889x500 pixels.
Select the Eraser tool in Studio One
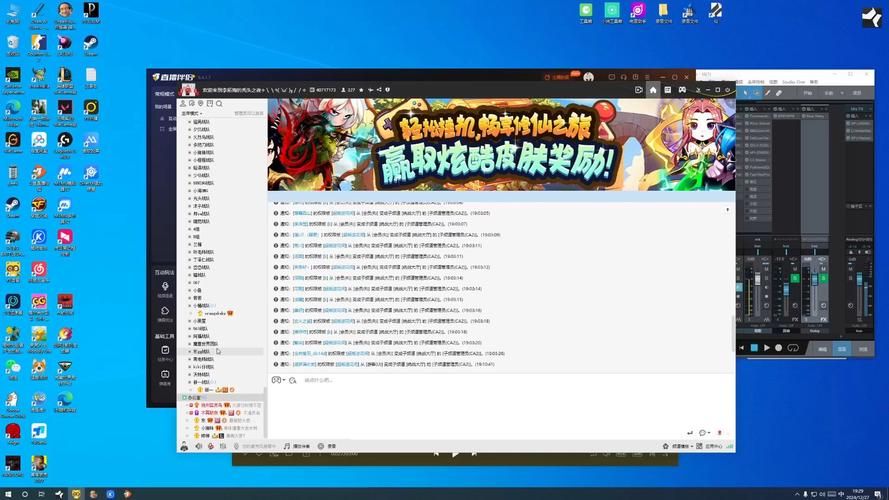(x=779, y=93)
